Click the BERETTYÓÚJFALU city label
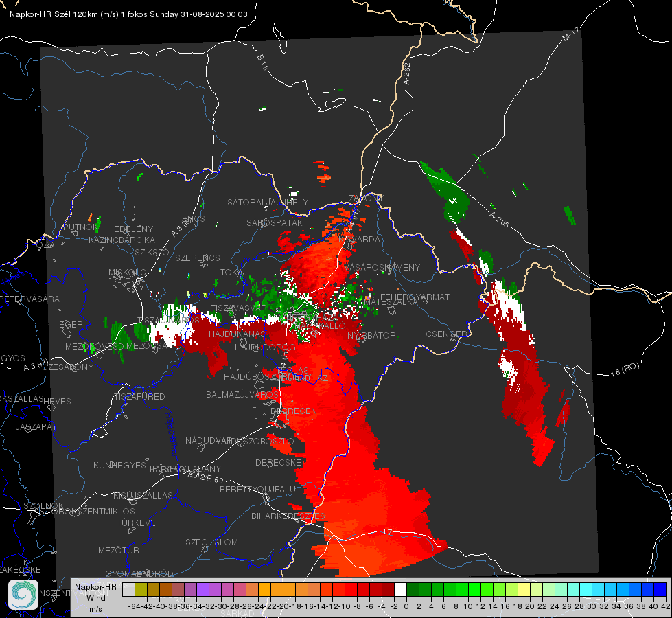The width and height of the screenshot is (672, 618). [x=257, y=490]
